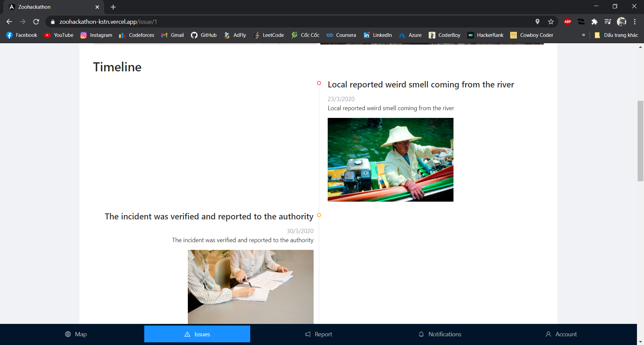Image resolution: width=644 pixels, height=345 pixels.
Task: Click the orange timeline marker for 30/3/2020
Action: pos(319,215)
